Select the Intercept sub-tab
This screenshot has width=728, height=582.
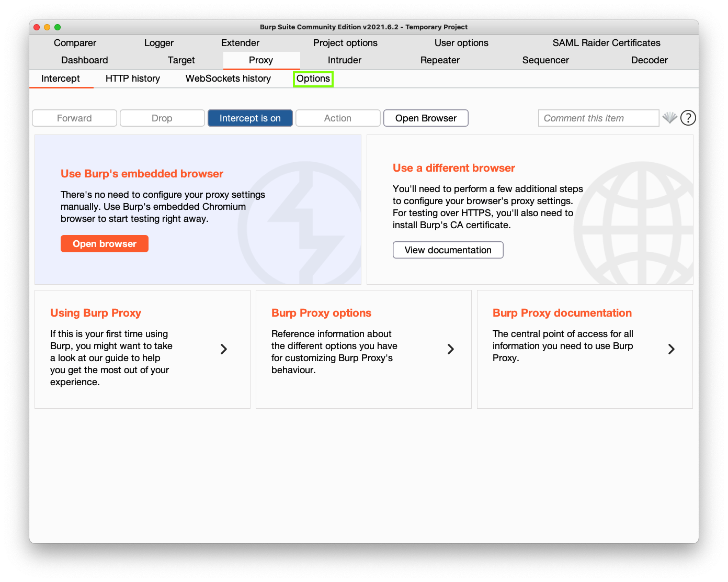click(61, 79)
